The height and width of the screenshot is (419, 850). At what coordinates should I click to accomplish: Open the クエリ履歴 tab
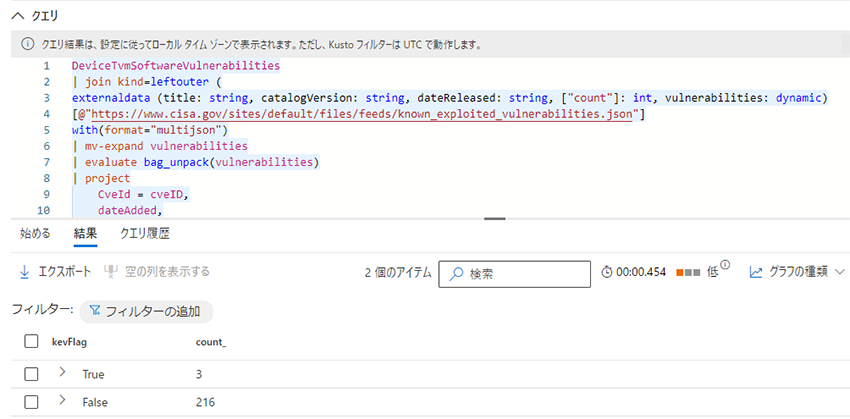144,234
